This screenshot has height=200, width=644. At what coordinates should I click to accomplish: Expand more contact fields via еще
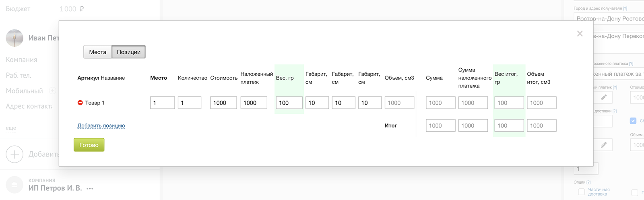(x=11, y=128)
